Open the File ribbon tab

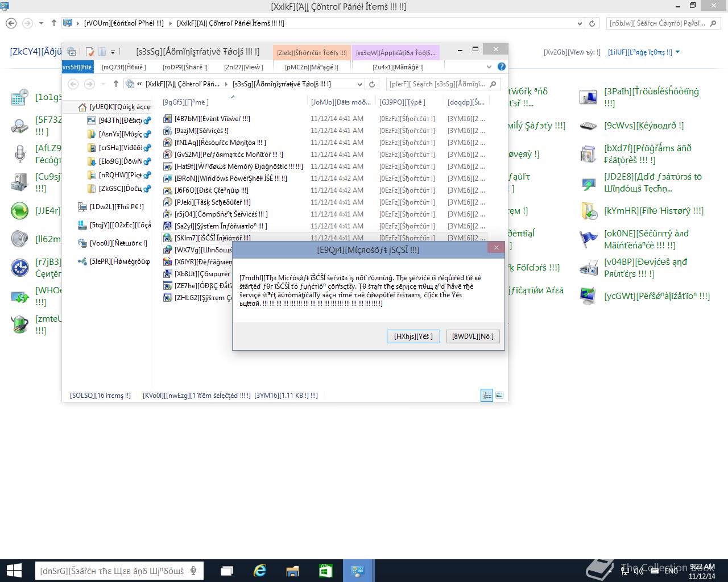pos(77,67)
